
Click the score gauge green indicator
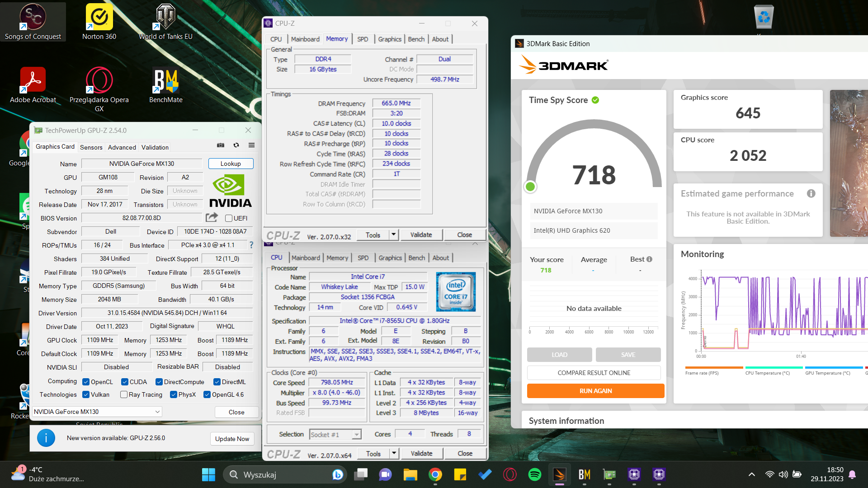pyautogui.click(x=530, y=186)
